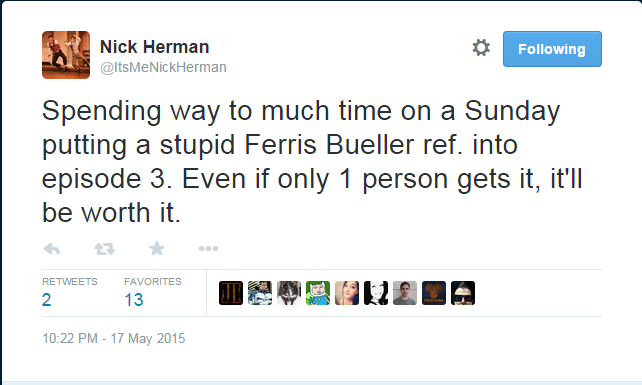642x385 pixels.
Task: Favorite the tweet with the star icon
Action: [157, 248]
